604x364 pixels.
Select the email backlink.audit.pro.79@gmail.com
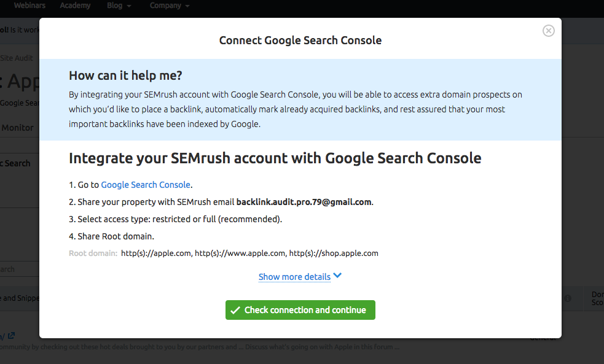[x=304, y=202]
